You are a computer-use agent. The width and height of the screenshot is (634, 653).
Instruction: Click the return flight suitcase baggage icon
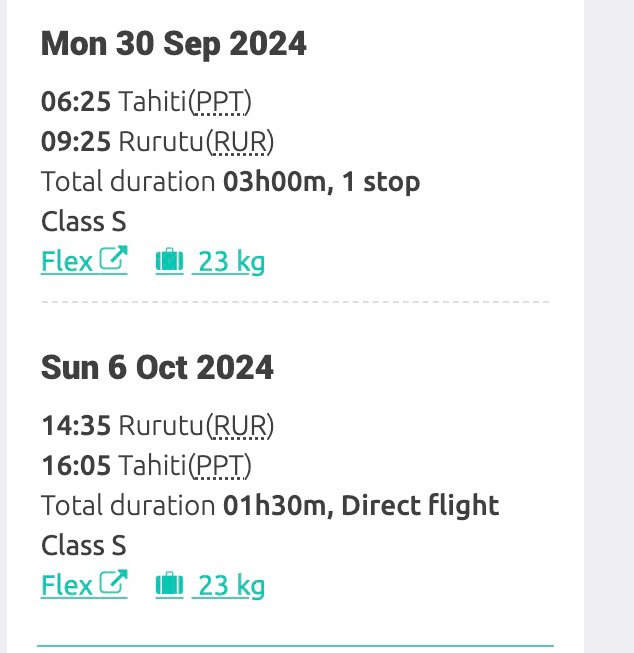pyautogui.click(x=169, y=584)
